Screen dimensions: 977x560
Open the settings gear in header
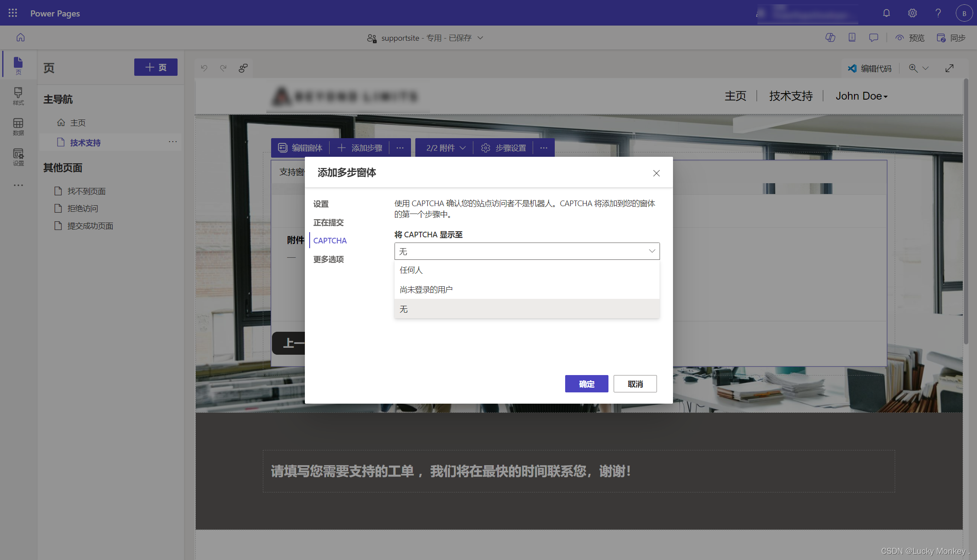tap(912, 13)
